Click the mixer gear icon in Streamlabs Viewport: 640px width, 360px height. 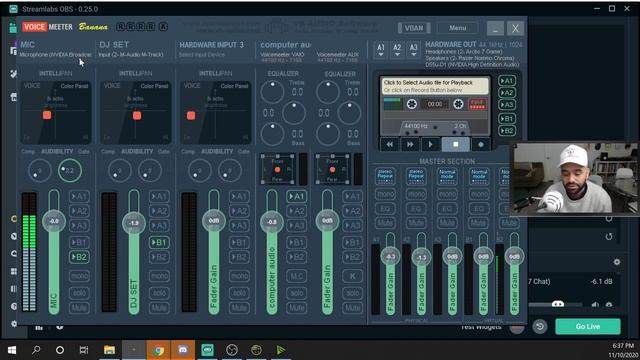(x=617, y=262)
